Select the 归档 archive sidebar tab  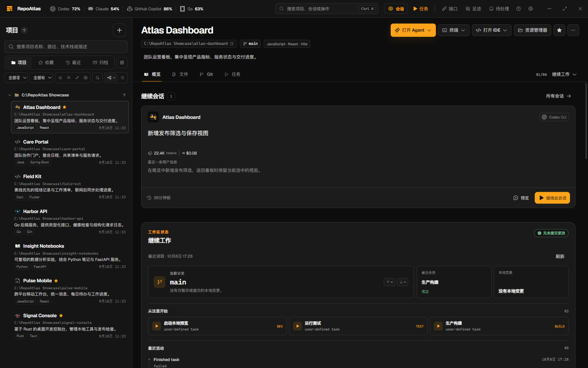click(x=100, y=63)
